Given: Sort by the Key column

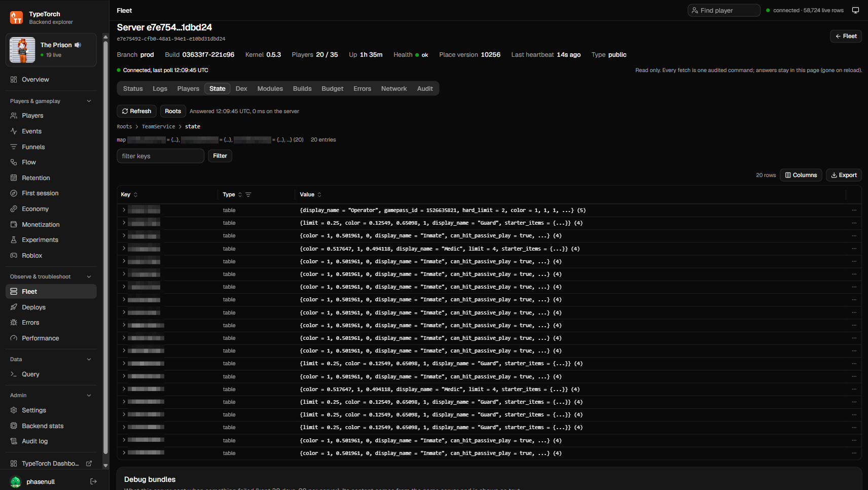Looking at the screenshot, I should (x=129, y=195).
